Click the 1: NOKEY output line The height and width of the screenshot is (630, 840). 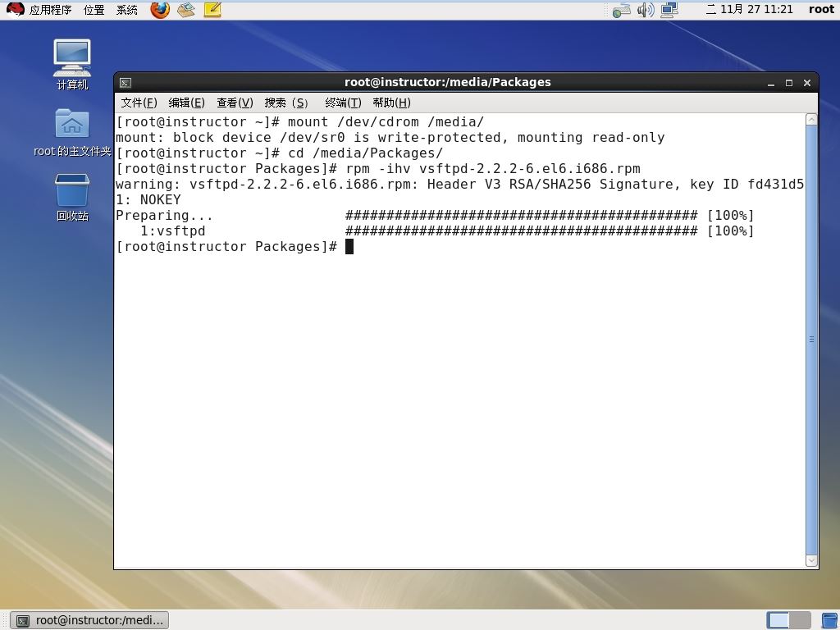click(x=148, y=200)
